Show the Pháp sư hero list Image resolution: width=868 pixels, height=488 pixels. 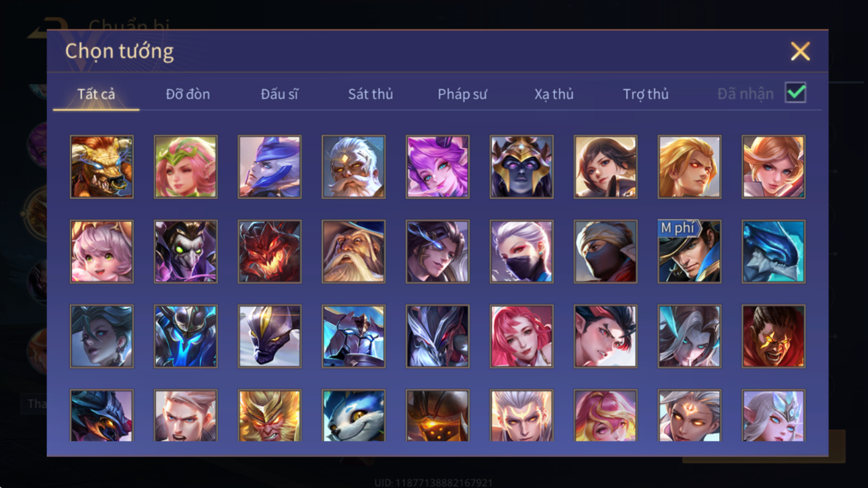click(462, 94)
